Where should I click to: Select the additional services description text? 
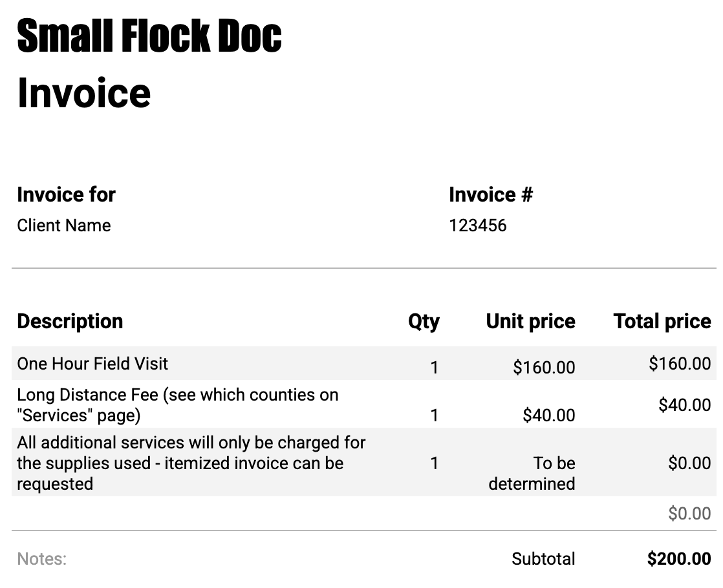(x=191, y=463)
